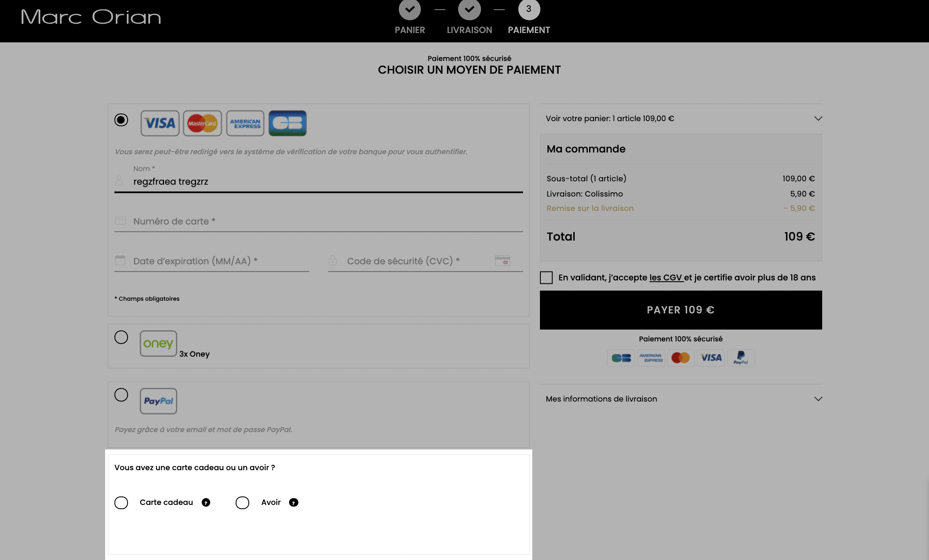Click the '* Champs obligatoires' note
Image resolution: width=929 pixels, height=560 pixels.
point(147,299)
